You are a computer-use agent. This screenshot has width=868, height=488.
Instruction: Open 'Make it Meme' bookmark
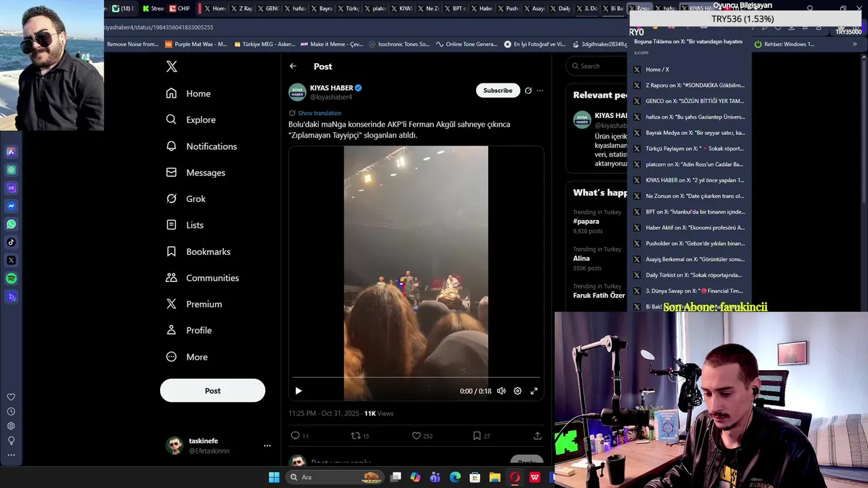tap(332, 44)
